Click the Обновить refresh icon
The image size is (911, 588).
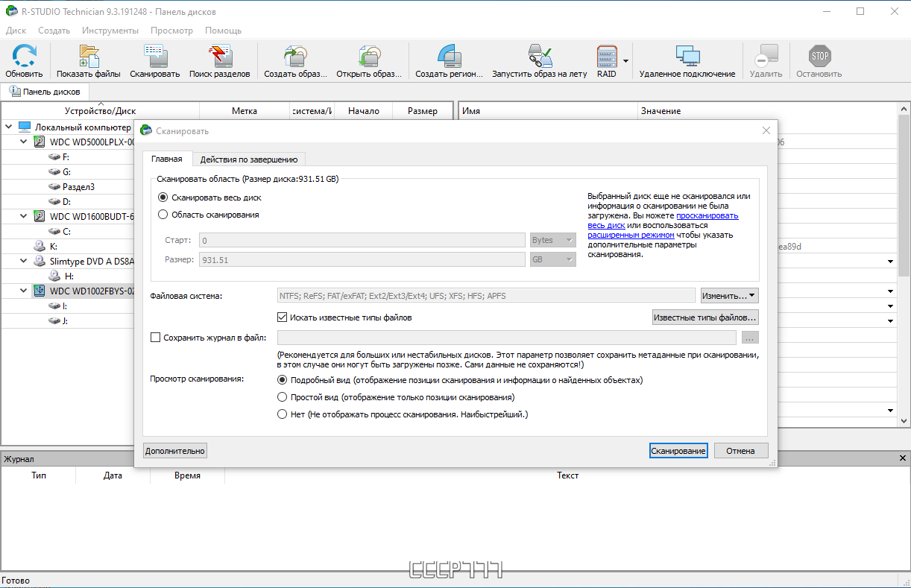pos(24,57)
